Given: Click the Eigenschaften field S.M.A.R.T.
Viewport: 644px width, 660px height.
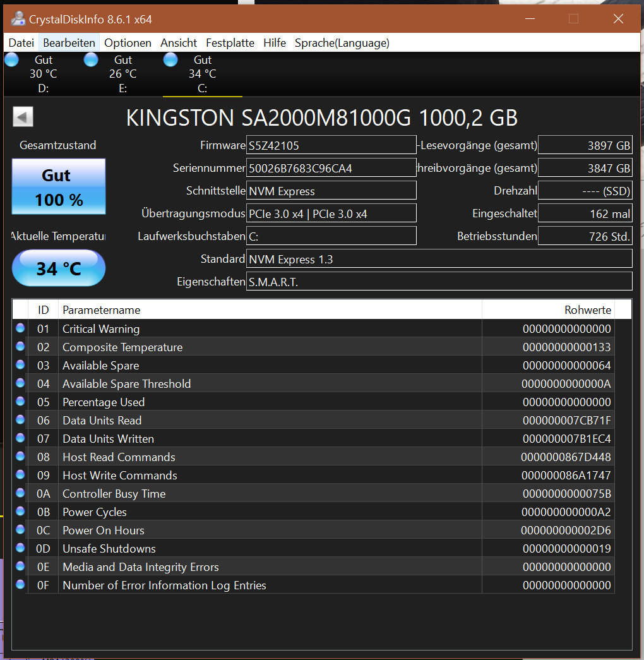Looking at the screenshot, I should pyautogui.click(x=439, y=282).
